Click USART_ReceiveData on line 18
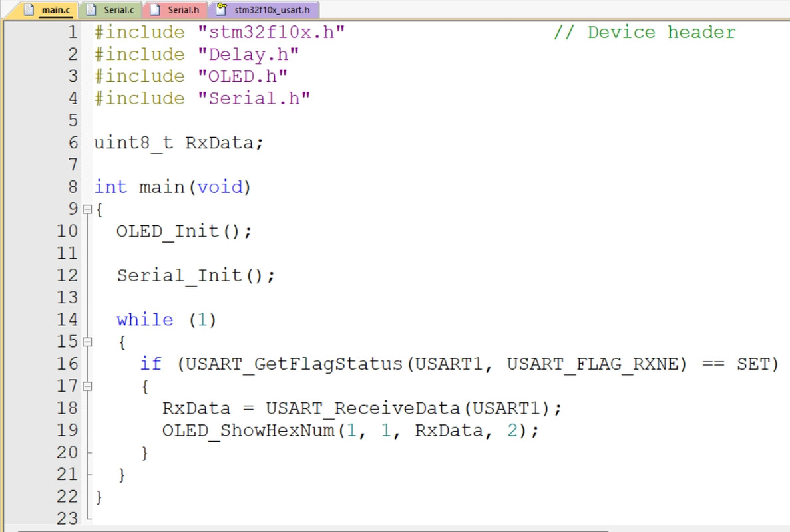This screenshot has width=790, height=532. pyautogui.click(x=363, y=409)
